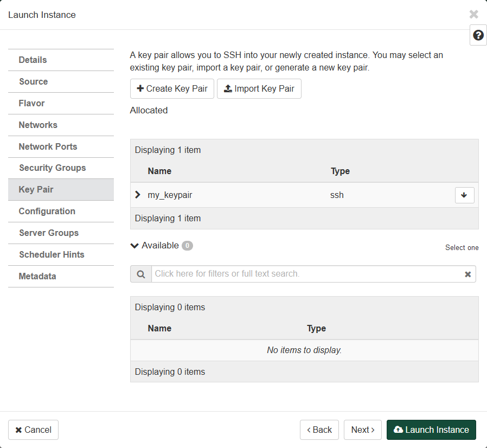Collapse the Available section
Image resolution: width=487 pixels, height=448 pixels.
[x=134, y=246]
